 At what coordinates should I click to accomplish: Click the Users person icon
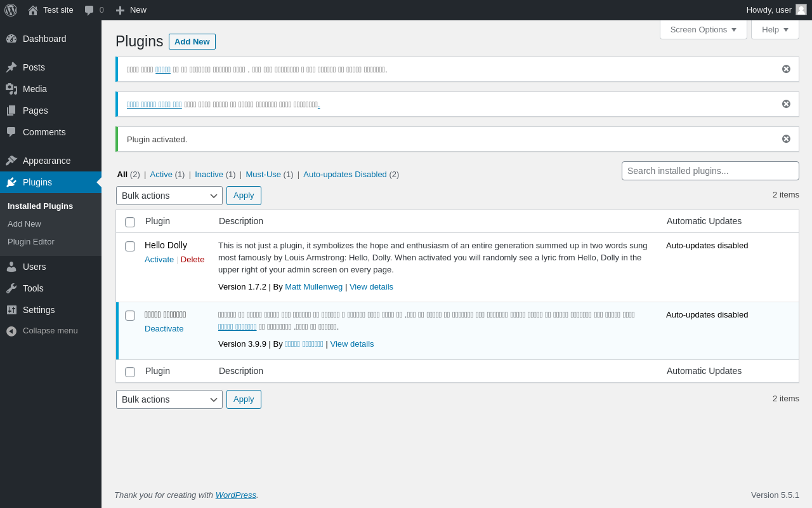11,267
